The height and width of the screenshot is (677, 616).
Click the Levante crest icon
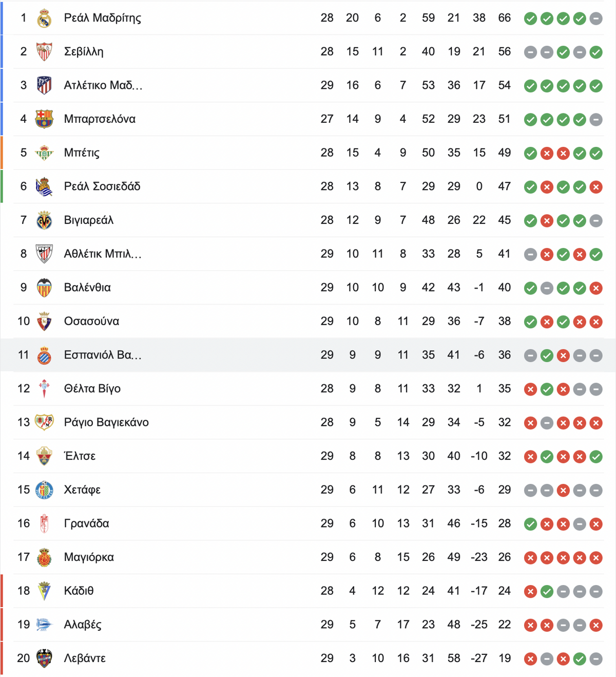44,659
